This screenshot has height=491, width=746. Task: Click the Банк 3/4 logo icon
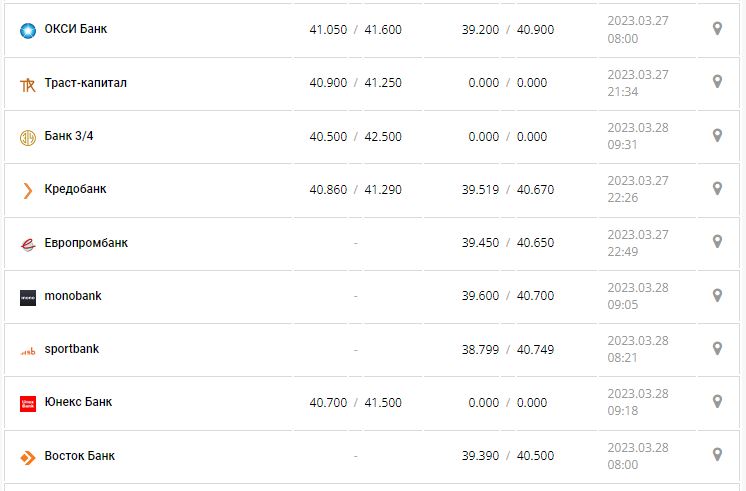pos(28,137)
